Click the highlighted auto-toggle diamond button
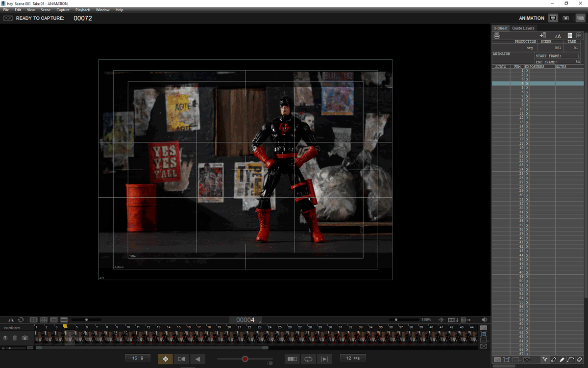 (166, 359)
